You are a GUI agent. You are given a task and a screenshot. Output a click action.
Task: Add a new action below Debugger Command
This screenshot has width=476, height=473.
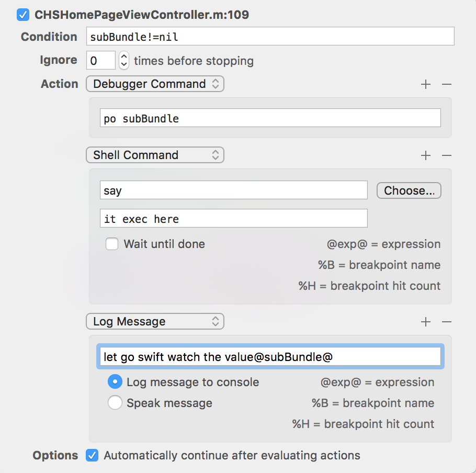point(426,84)
